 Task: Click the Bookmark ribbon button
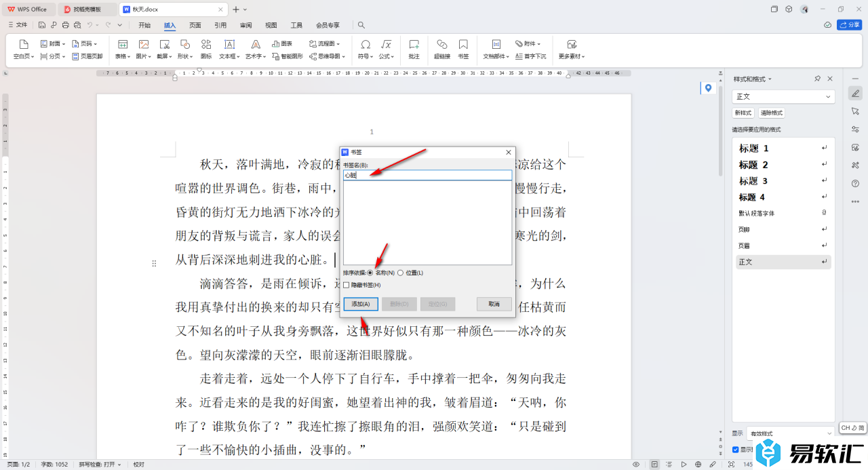point(463,49)
